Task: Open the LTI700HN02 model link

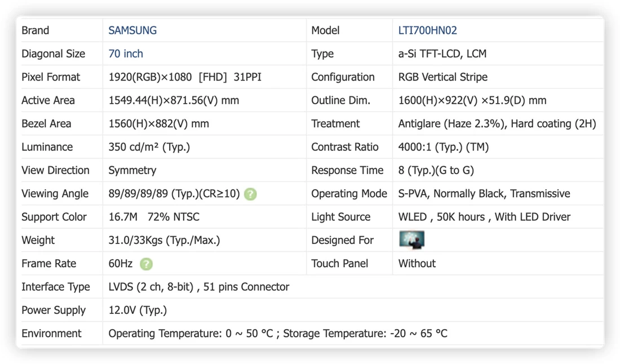Action: pyautogui.click(x=427, y=30)
